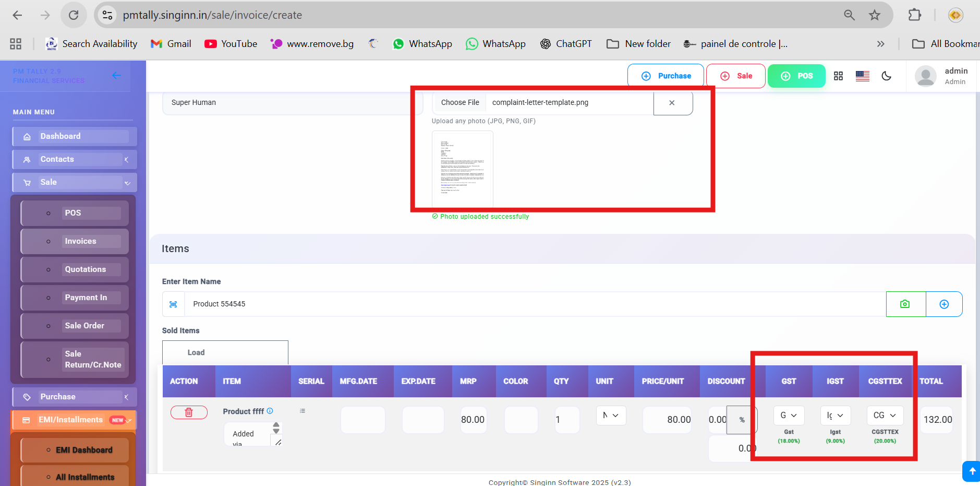The image size is (980, 486).
Task: Open the Igst tax dropdown
Action: pos(835,416)
